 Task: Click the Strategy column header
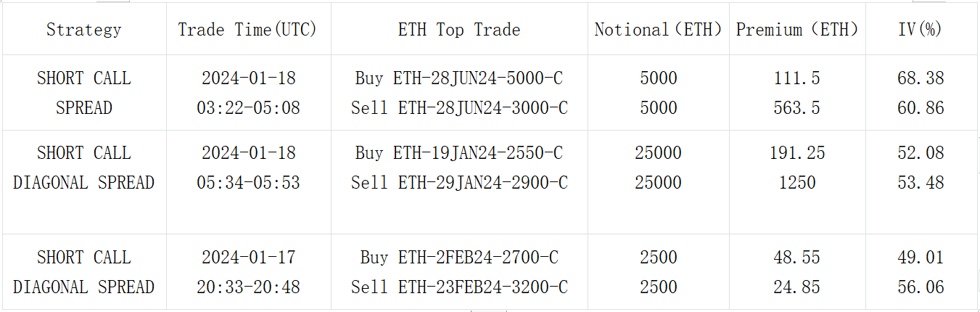coord(83,30)
